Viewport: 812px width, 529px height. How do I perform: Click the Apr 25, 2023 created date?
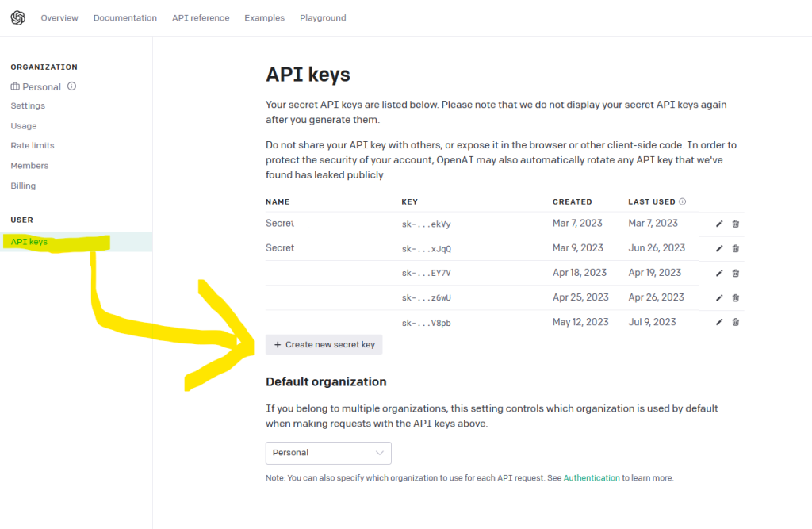(580, 297)
